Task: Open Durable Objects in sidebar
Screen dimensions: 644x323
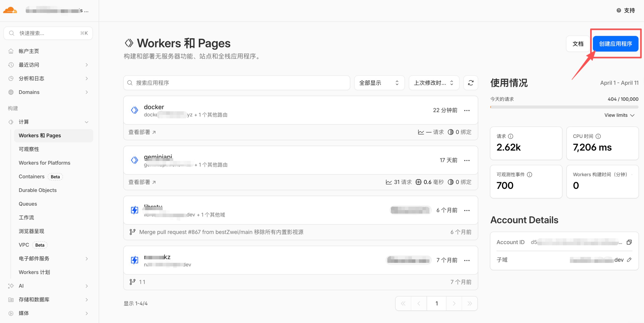Action: [x=38, y=190]
